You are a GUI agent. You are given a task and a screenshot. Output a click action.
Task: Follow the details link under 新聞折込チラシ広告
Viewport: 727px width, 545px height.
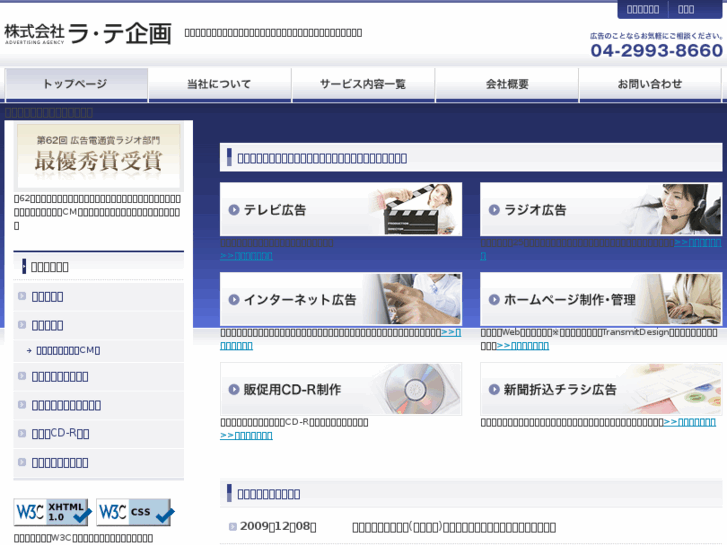[x=689, y=422]
